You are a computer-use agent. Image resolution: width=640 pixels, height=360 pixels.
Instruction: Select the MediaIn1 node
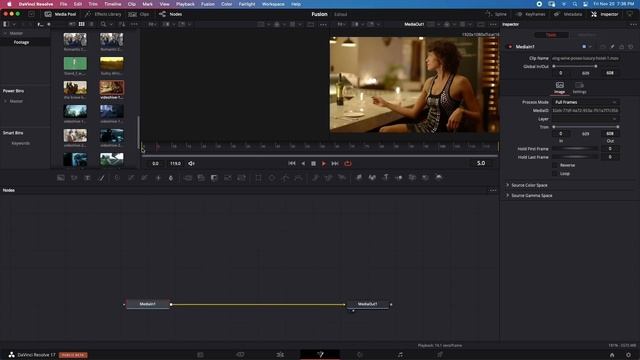click(148, 304)
